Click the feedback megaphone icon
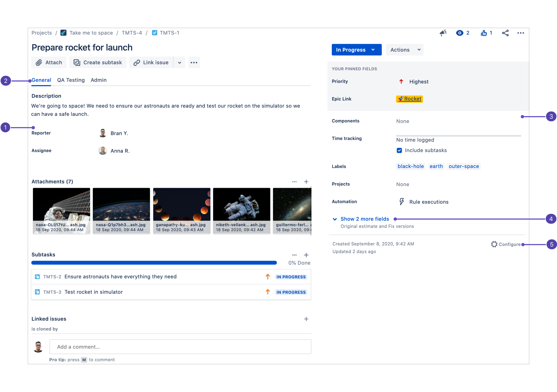The image size is (557, 392). (443, 33)
